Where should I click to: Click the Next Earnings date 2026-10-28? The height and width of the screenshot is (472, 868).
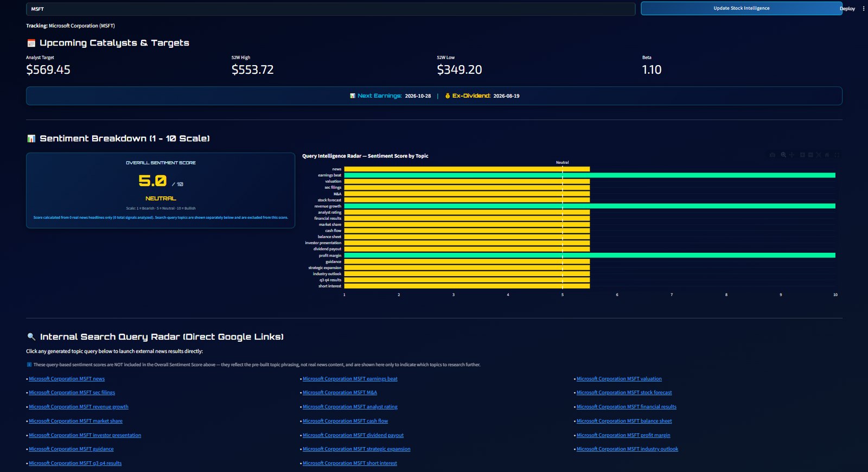click(x=418, y=96)
